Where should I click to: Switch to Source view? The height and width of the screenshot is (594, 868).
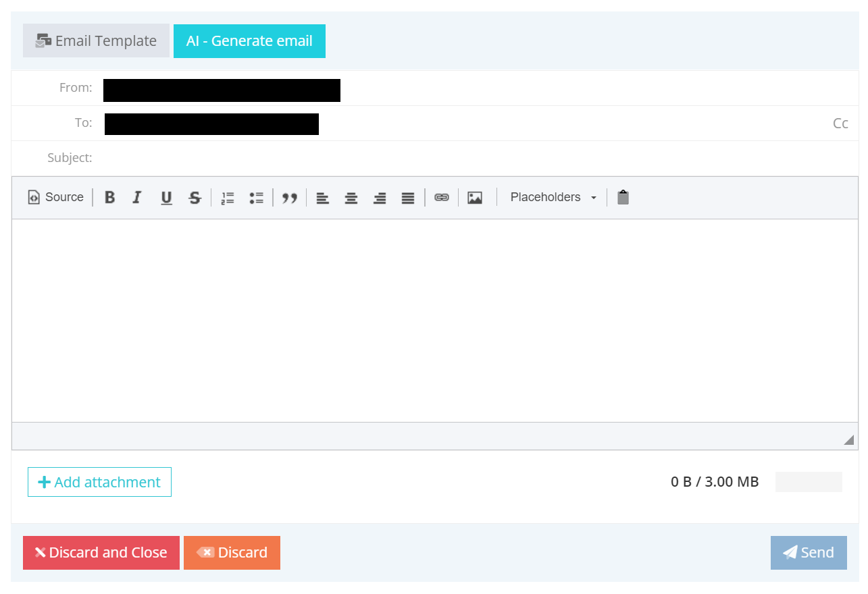pos(55,197)
